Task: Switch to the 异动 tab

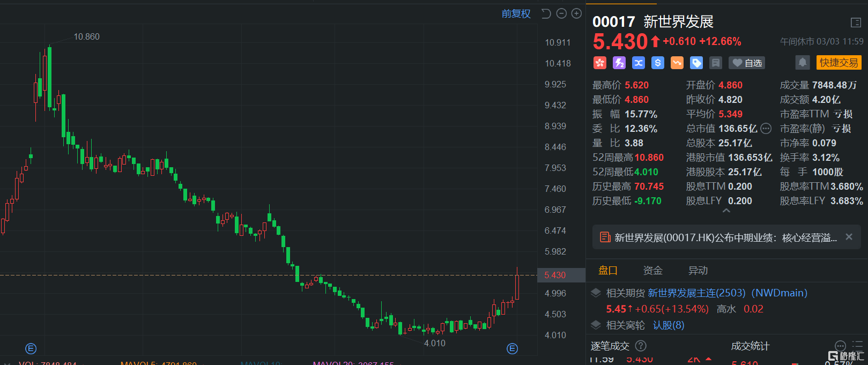Action: tap(698, 270)
